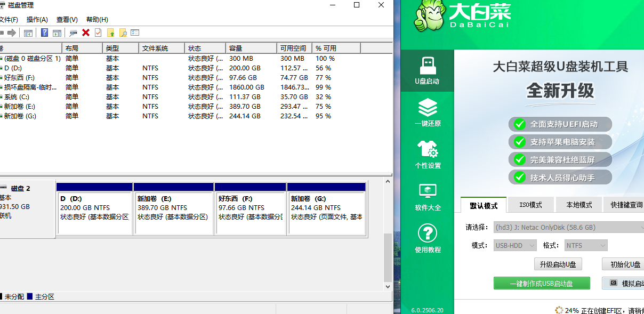Viewport: 644px width, 314px height.
Task: Switch to the 本地模式 tab
Action: pos(579,205)
